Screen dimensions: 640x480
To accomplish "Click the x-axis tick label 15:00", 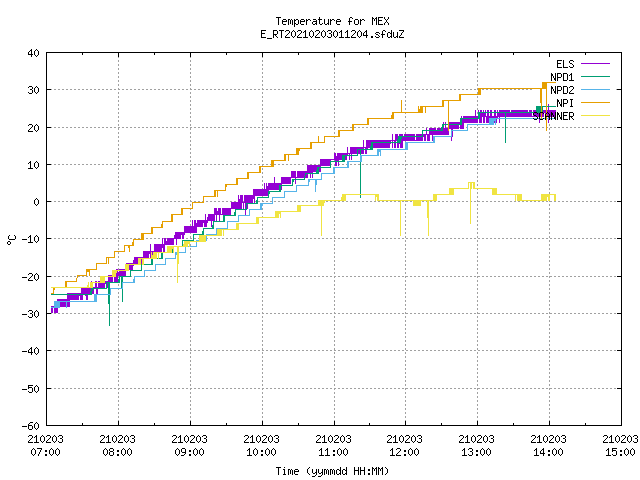I will pyautogui.click(x=620, y=452).
